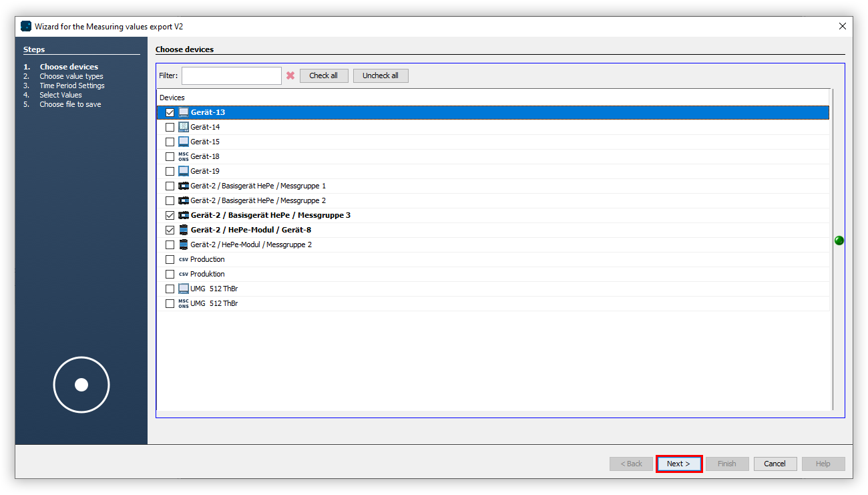Click the green status indicator circle
The width and height of the screenshot is (868, 495).
pos(839,240)
